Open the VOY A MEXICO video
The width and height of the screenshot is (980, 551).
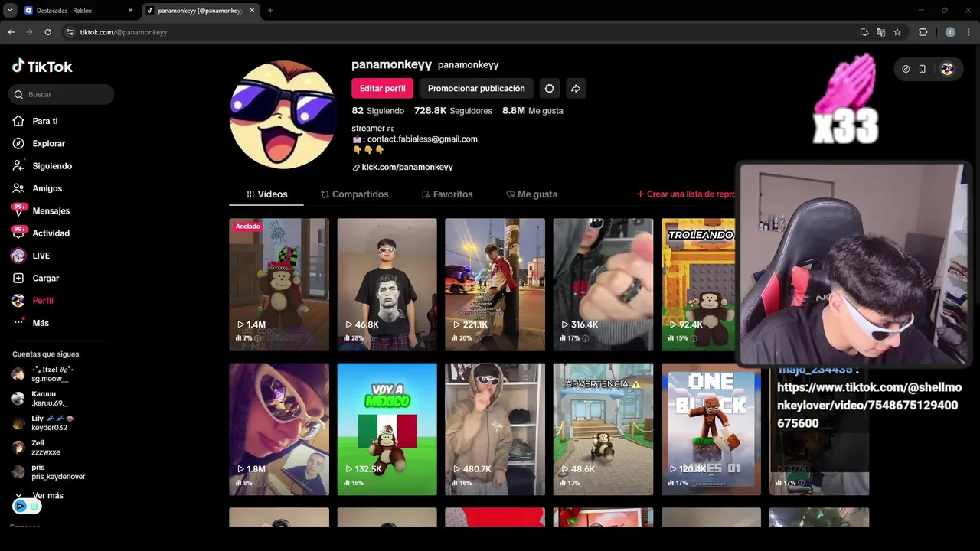click(x=387, y=429)
